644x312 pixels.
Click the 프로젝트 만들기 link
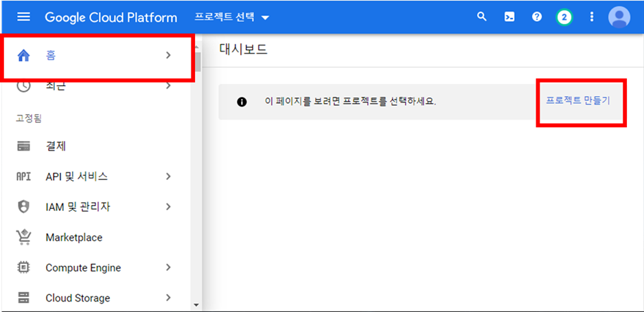578,101
